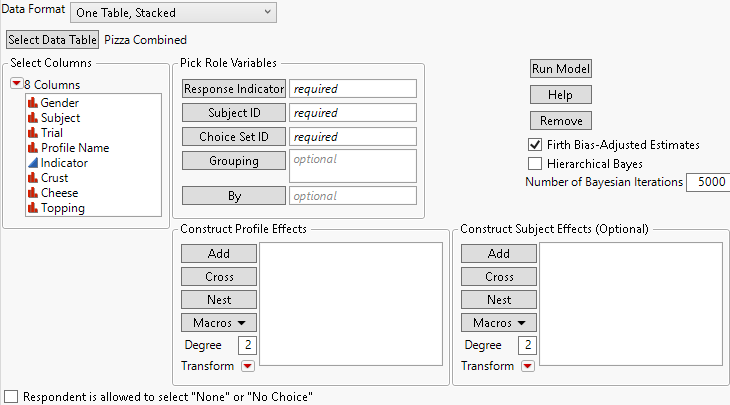The height and width of the screenshot is (405, 730).
Task: Click the nominal icon beside Gender column
Action: coord(33,102)
